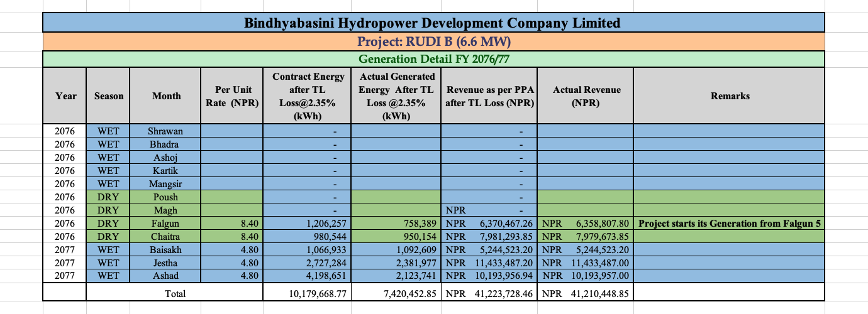This screenshot has height=314, width=868.
Task: Select PPA revenue cell 6,370,467.26
Action: [x=489, y=224]
